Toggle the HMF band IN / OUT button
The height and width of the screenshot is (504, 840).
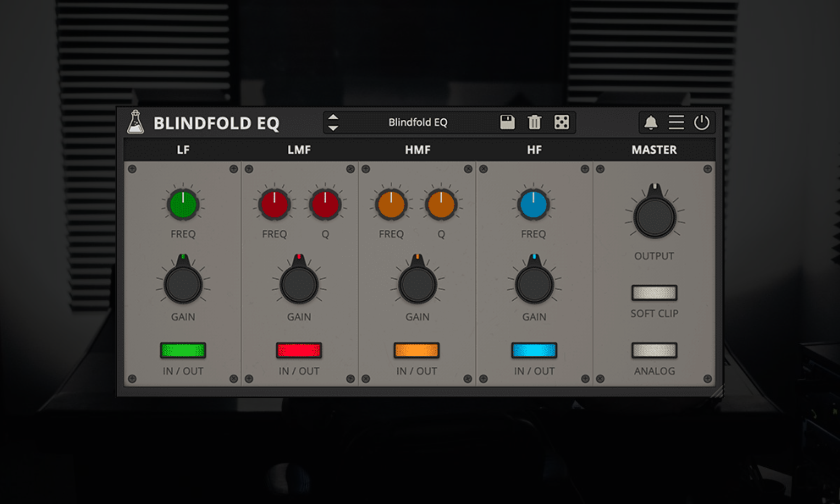coord(417,351)
